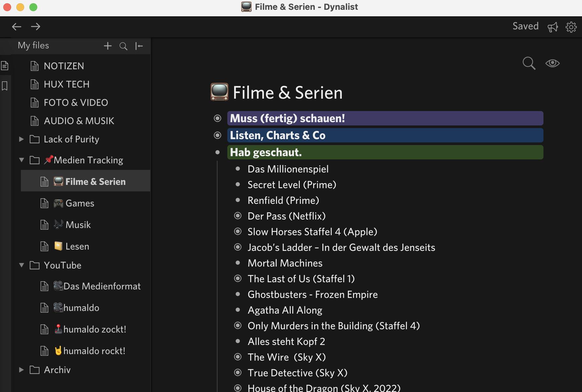
Task: Zoom into Listen, Charts & Co bullet
Action: 218,135
